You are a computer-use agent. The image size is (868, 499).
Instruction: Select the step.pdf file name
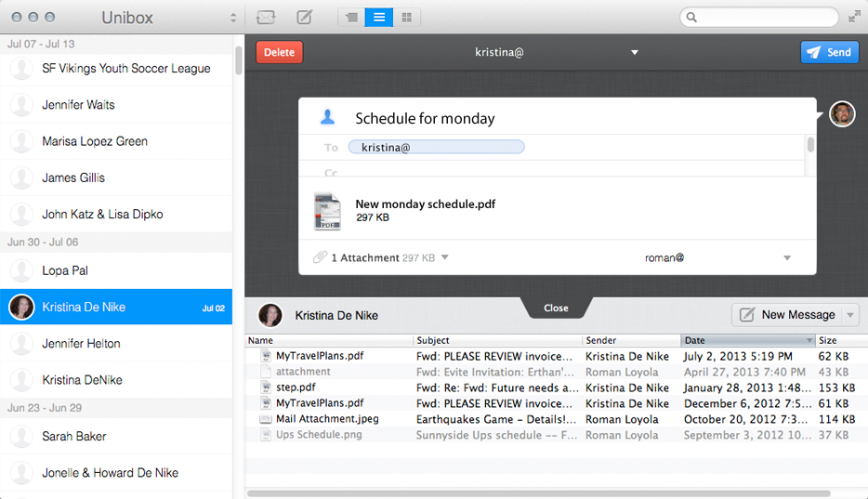(296, 387)
